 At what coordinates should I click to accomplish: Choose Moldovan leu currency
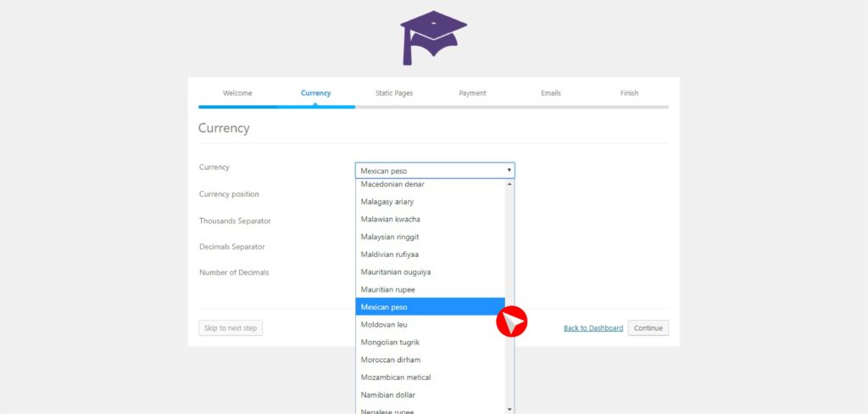pyautogui.click(x=385, y=325)
